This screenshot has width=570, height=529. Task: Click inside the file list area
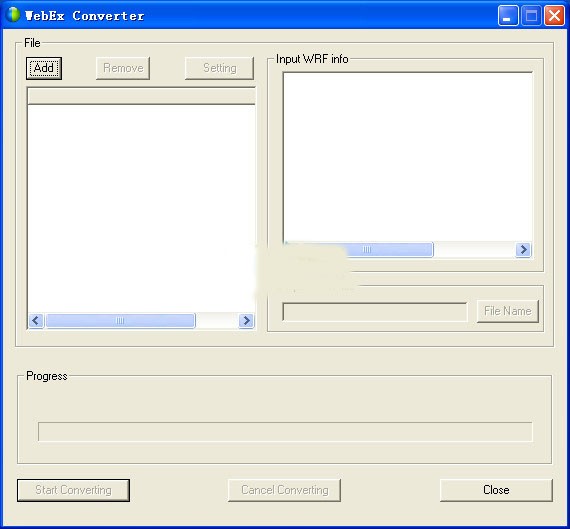pyautogui.click(x=141, y=208)
